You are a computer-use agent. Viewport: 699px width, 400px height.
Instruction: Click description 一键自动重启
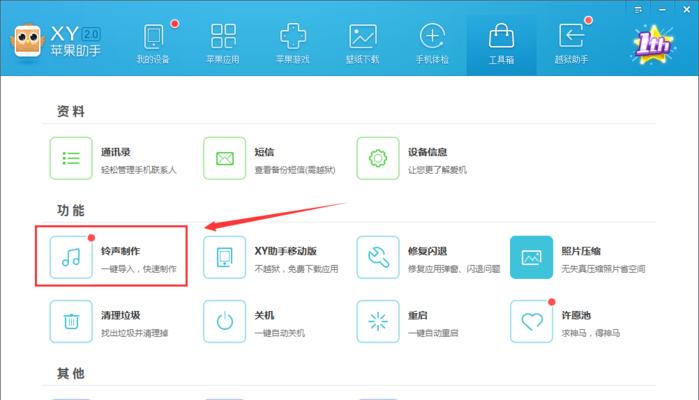pyautogui.click(x=433, y=333)
